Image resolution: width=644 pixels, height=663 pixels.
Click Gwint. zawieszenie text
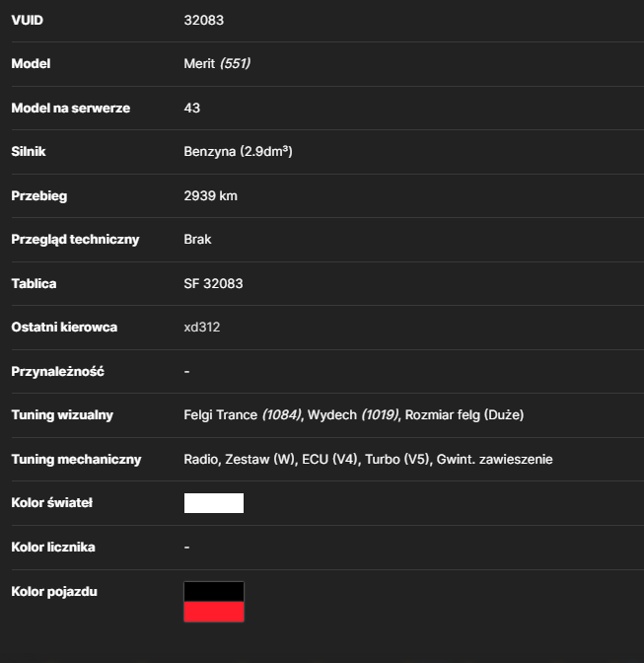coord(494,459)
